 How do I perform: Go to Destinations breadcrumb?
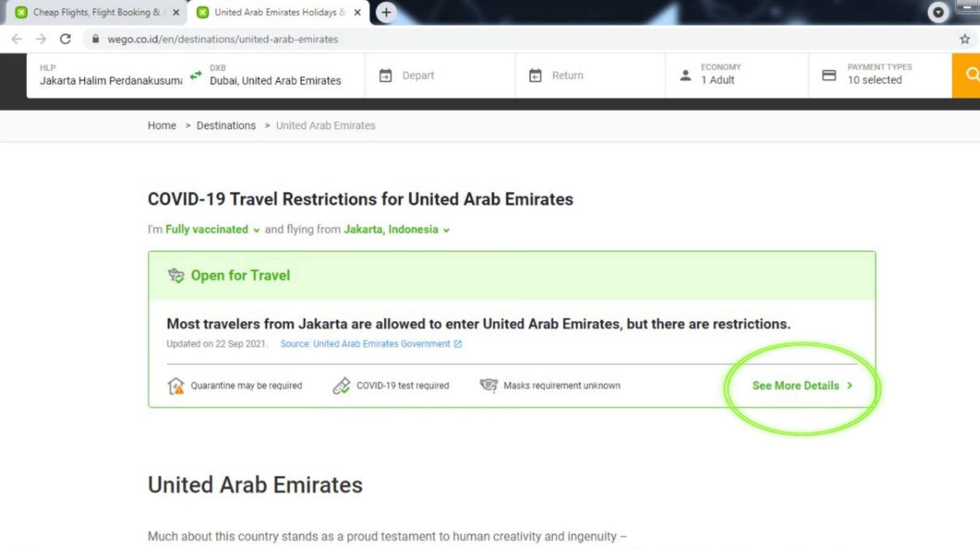[226, 125]
